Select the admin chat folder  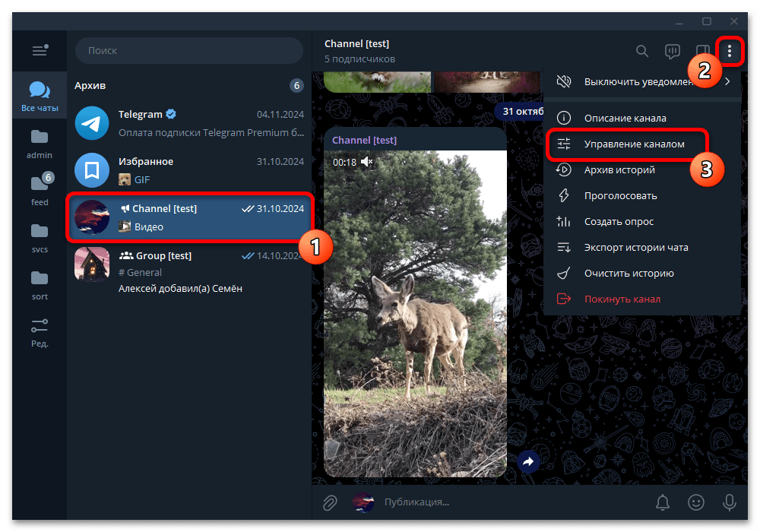[40, 144]
